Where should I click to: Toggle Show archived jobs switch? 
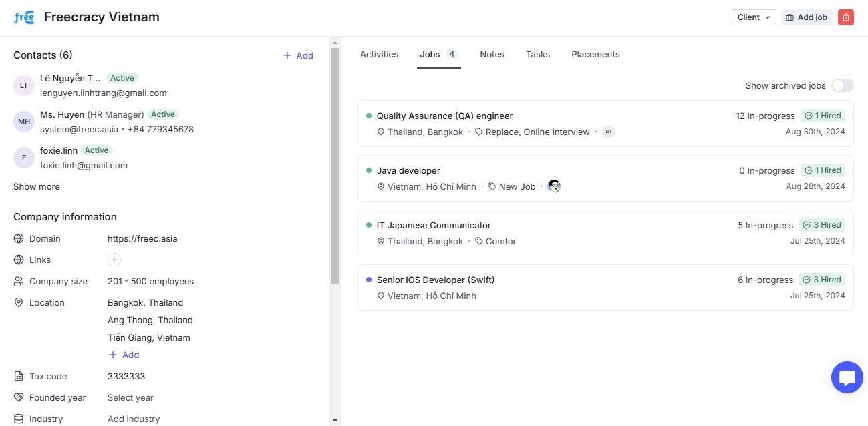point(842,85)
